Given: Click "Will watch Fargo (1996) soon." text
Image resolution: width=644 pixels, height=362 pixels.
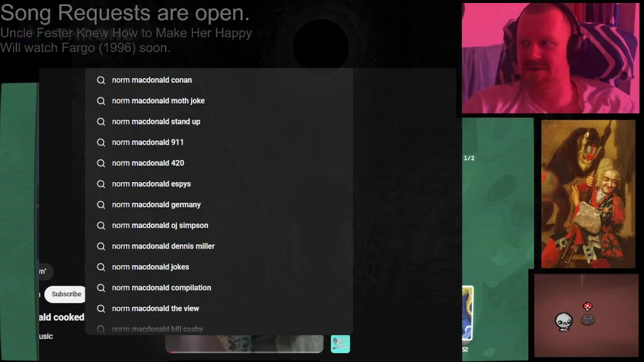Looking at the screenshot, I should [x=85, y=48].
